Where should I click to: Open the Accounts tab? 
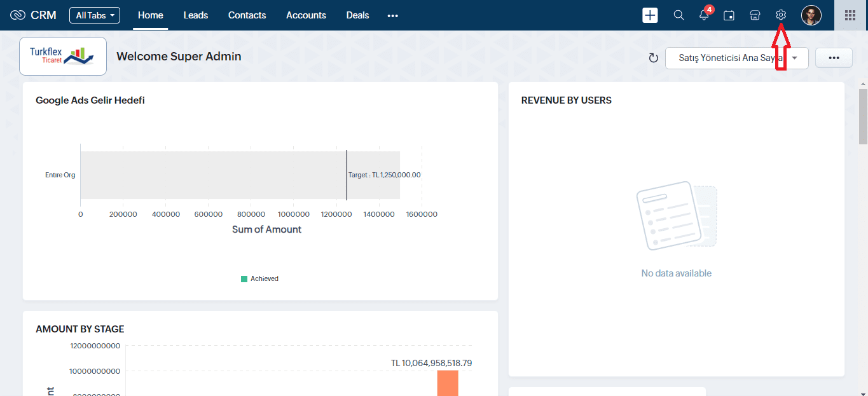pyautogui.click(x=306, y=15)
